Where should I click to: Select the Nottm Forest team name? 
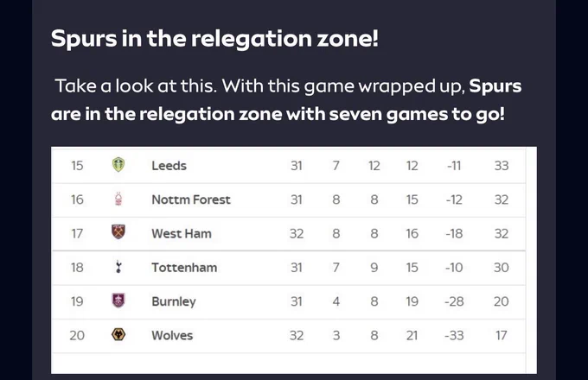coord(191,199)
